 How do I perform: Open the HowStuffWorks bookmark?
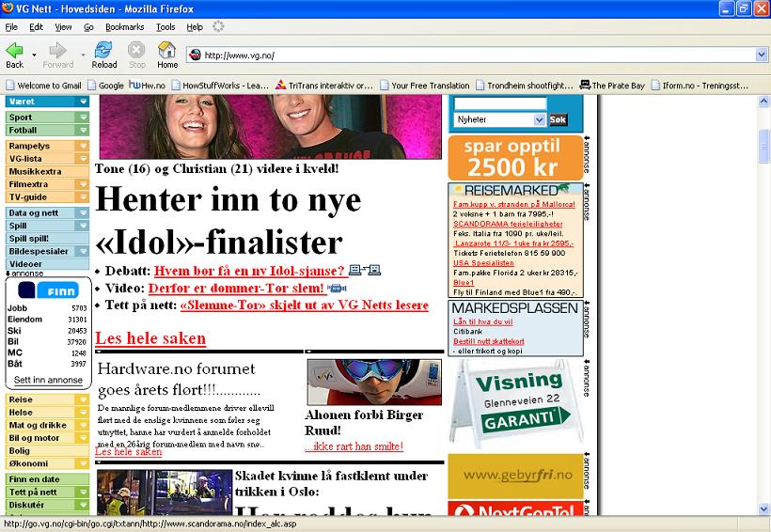coord(220,86)
